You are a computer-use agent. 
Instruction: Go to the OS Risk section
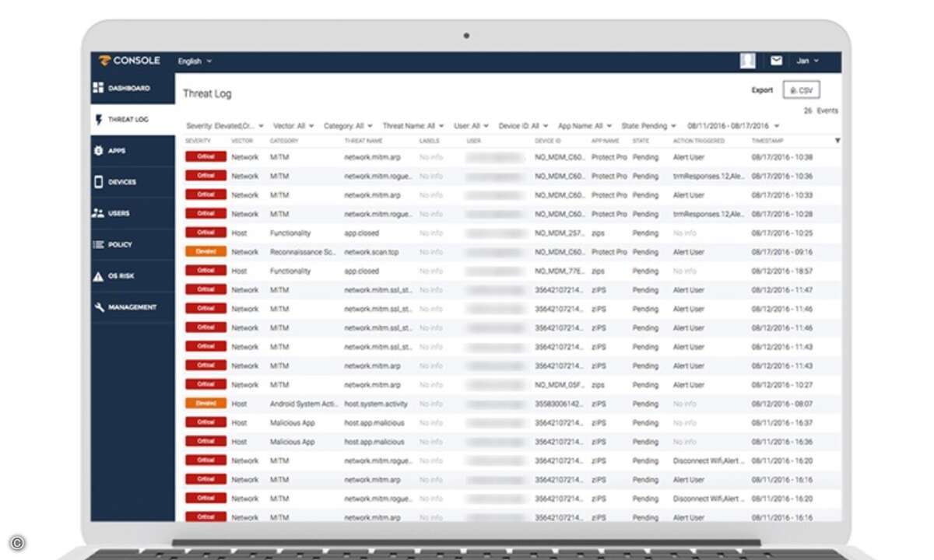pyautogui.click(x=121, y=276)
